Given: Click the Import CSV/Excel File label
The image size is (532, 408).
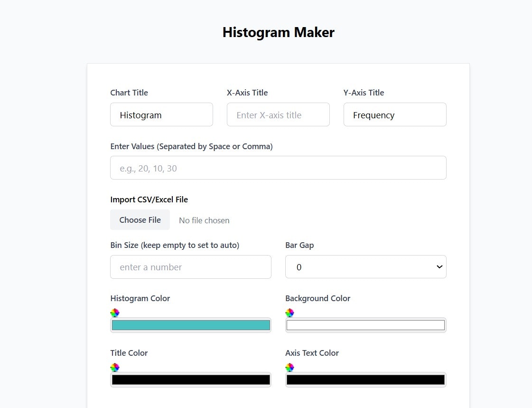Looking at the screenshot, I should [149, 199].
